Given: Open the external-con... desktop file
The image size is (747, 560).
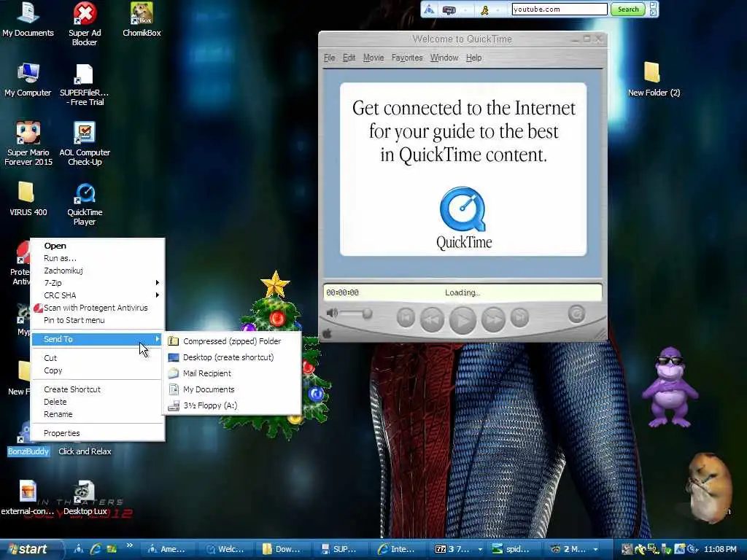Looking at the screenshot, I should coord(27,497).
